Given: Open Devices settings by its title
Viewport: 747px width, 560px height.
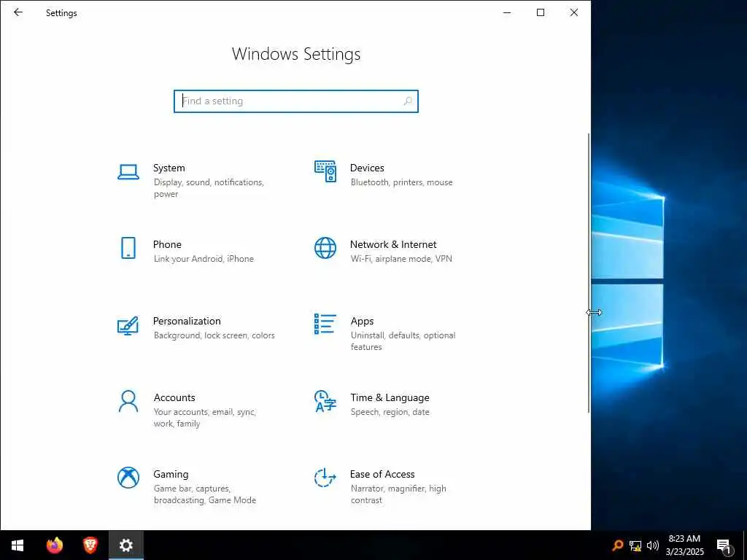Looking at the screenshot, I should click(367, 168).
